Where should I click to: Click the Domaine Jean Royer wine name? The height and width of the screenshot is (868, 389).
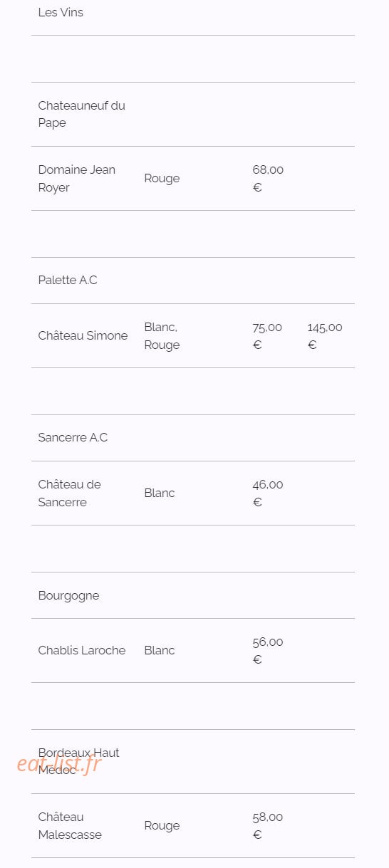pyautogui.click(x=77, y=178)
